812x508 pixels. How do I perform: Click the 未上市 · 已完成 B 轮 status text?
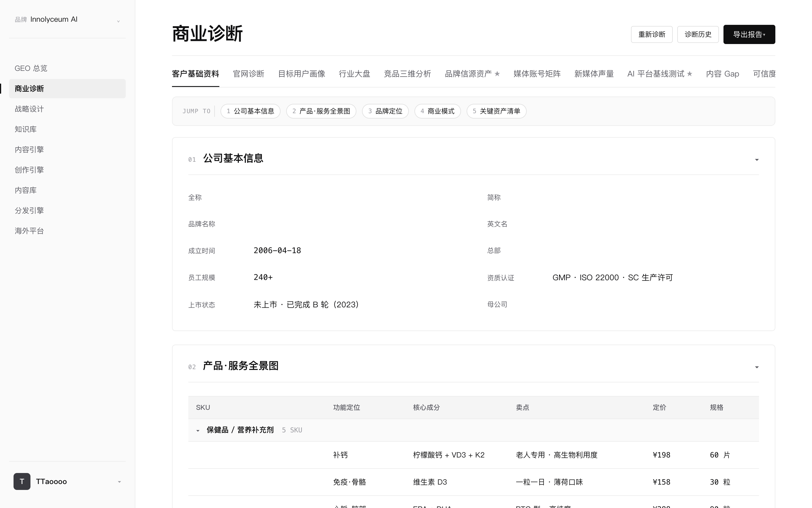306,305
